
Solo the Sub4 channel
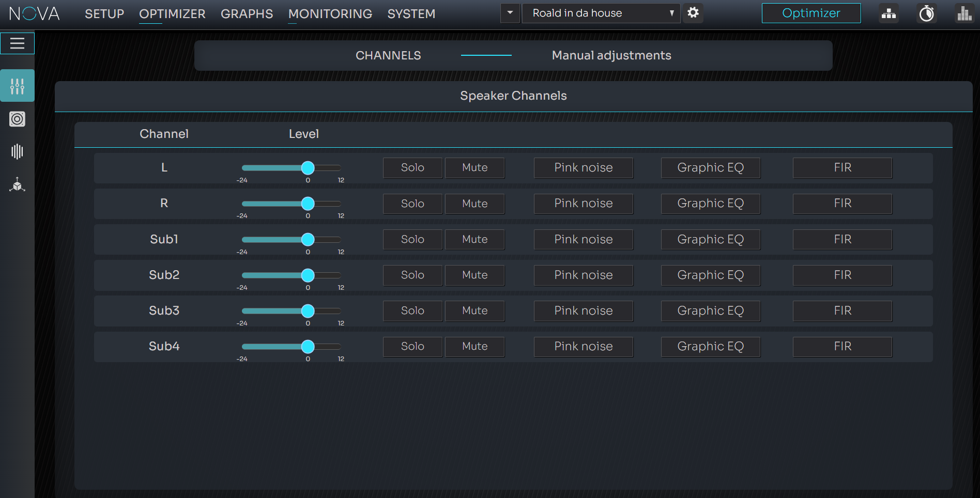click(412, 347)
